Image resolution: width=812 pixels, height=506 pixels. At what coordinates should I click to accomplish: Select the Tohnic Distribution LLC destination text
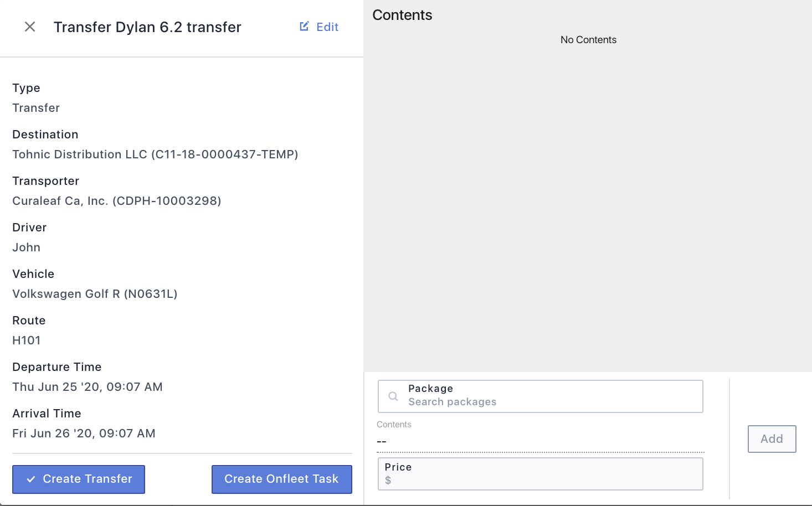click(x=155, y=154)
